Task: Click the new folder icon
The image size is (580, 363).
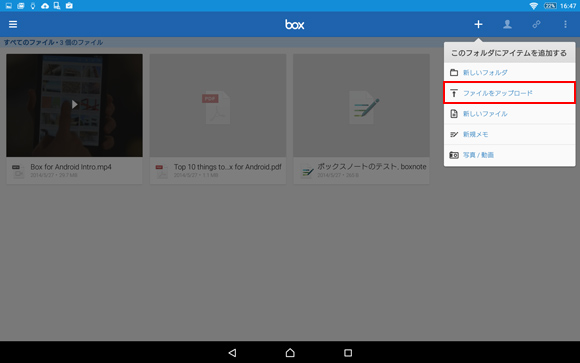Action: [x=454, y=73]
